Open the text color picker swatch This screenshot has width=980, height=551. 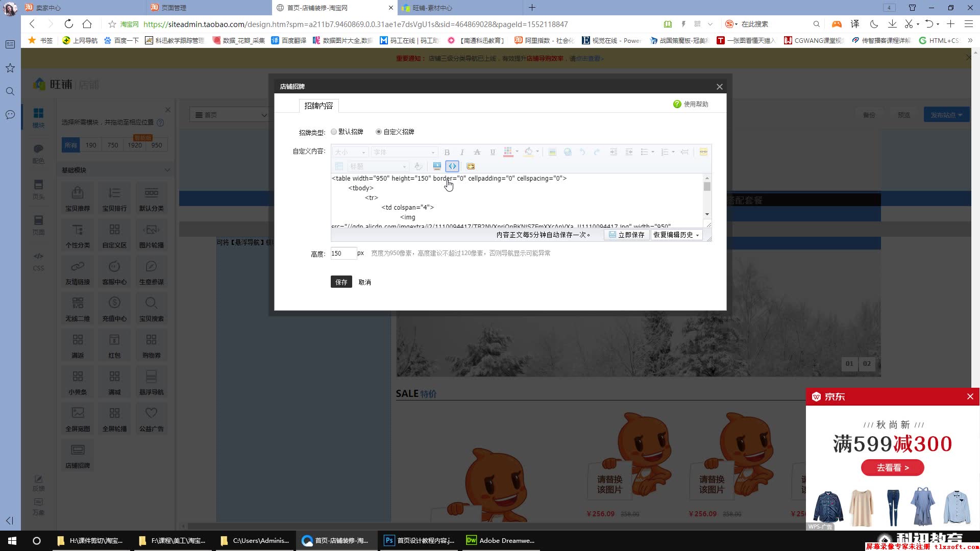pos(508,152)
